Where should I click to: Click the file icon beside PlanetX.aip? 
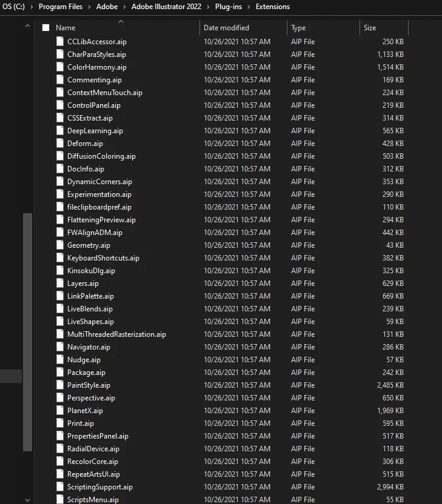click(x=60, y=411)
